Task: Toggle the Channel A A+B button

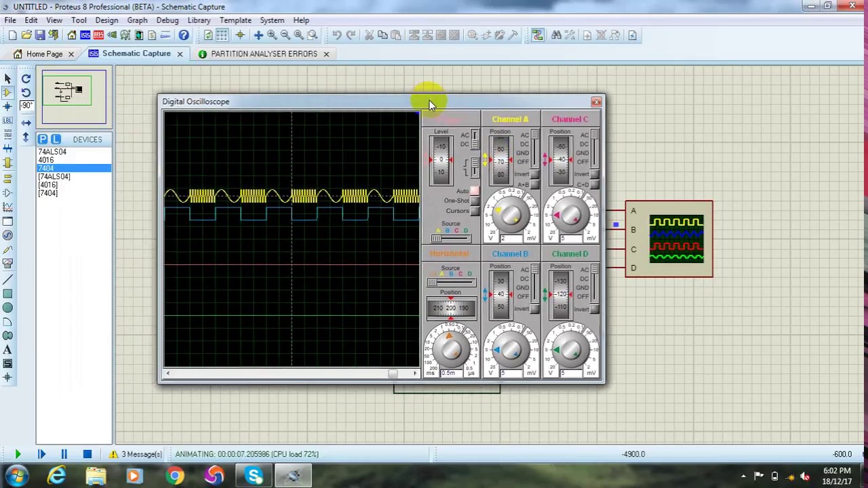Action: pos(535,184)
